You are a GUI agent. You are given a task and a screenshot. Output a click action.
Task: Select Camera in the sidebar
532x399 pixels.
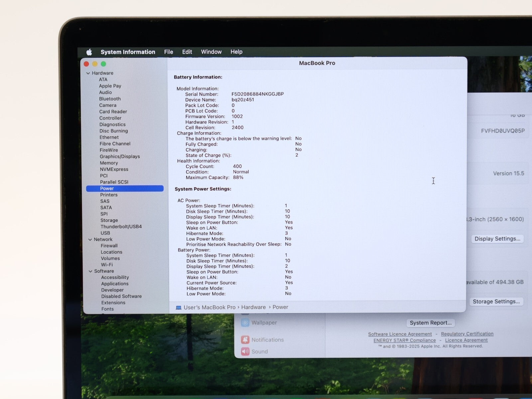108,105
